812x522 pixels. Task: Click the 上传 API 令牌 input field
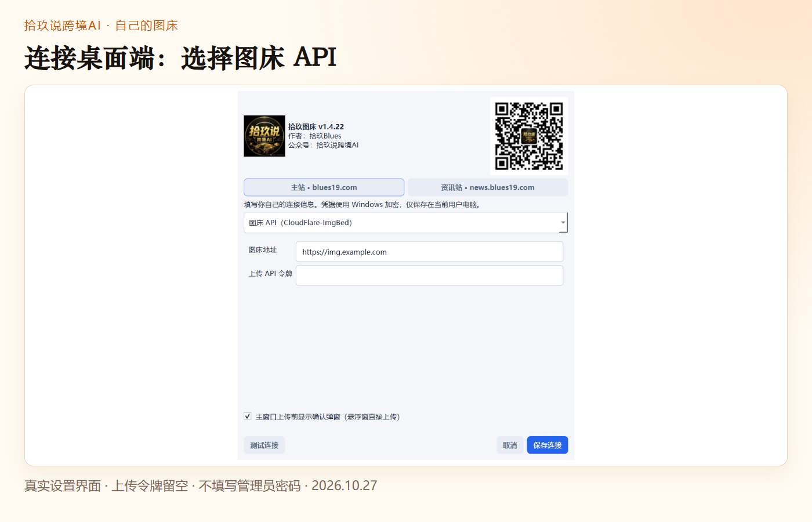[x=429, y=275]
